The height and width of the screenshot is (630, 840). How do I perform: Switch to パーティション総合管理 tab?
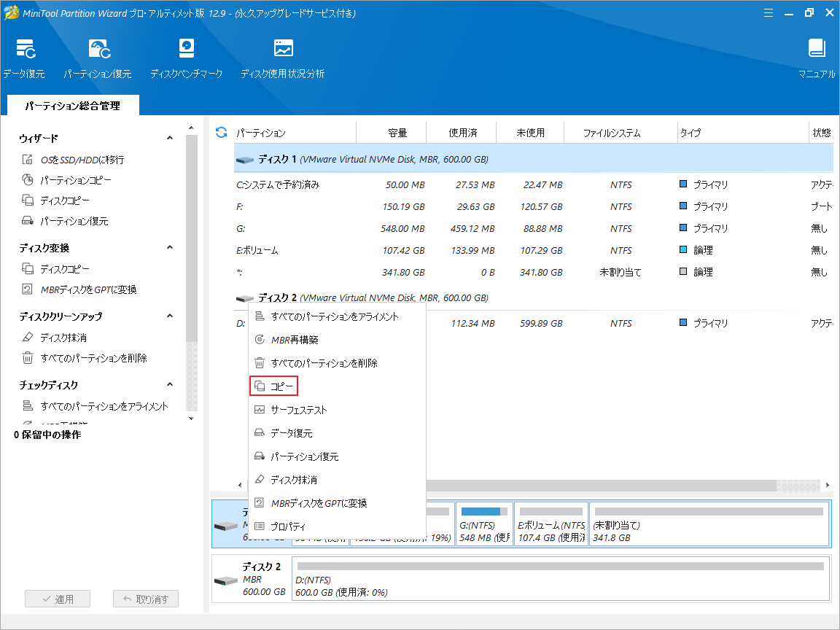coord(73,106)
